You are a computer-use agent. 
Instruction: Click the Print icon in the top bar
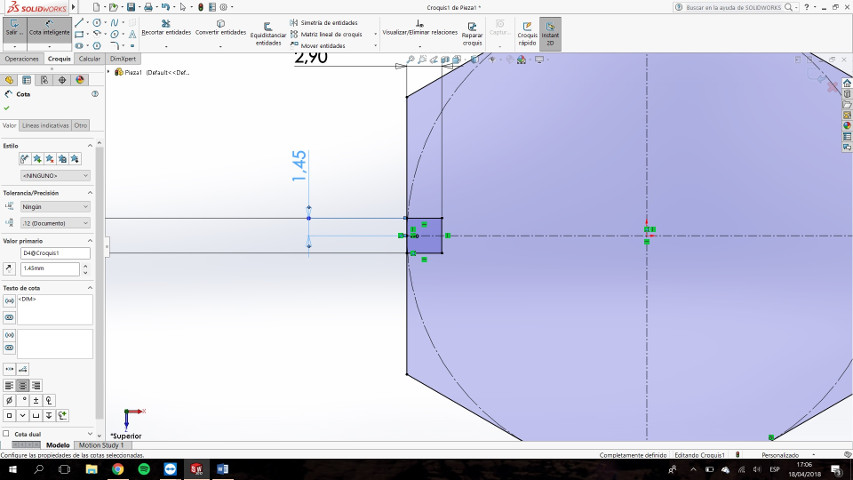[148, 7]
